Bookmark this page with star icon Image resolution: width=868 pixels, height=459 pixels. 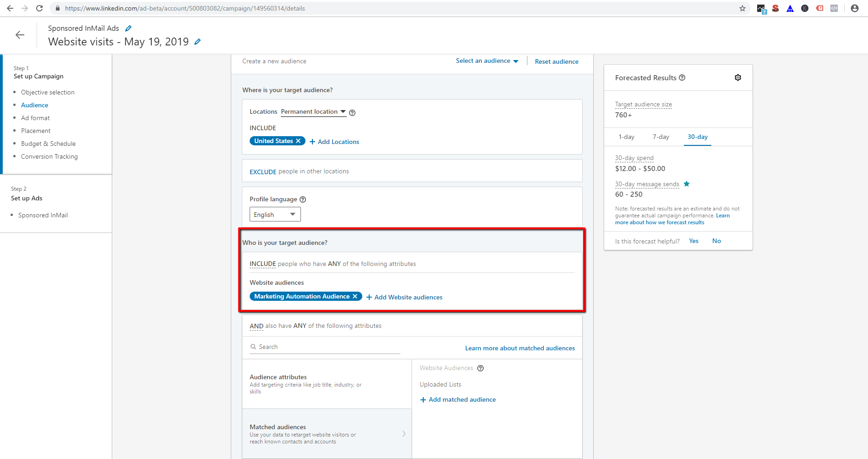[742, 8]
